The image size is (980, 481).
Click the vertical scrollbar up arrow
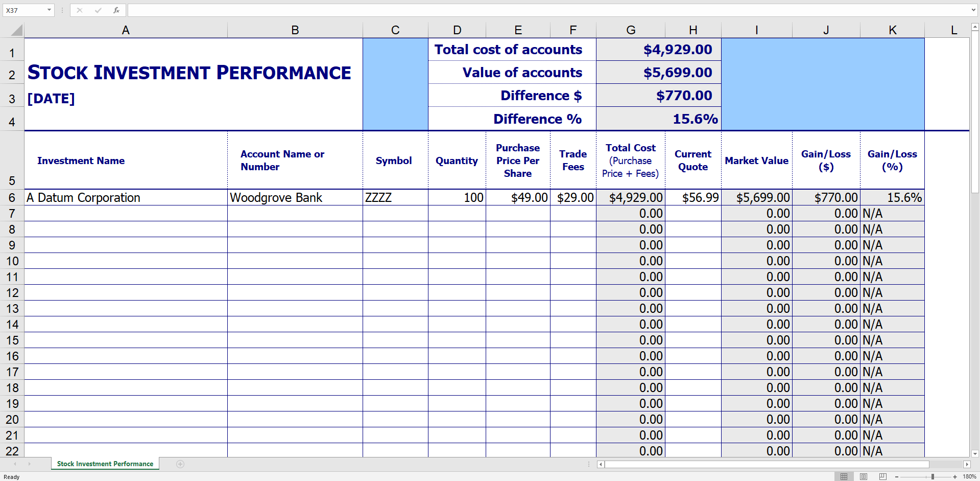pyautogui.click(x=975, y=27)
